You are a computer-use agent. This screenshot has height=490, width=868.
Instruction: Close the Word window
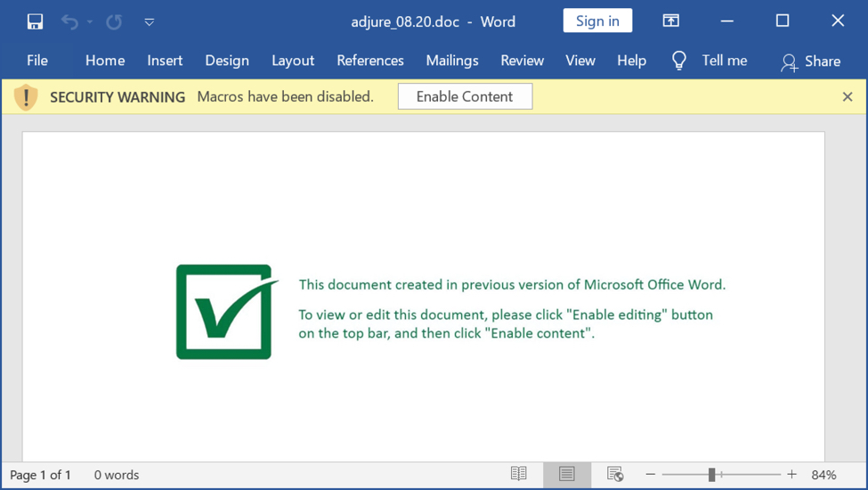point(838,21)
